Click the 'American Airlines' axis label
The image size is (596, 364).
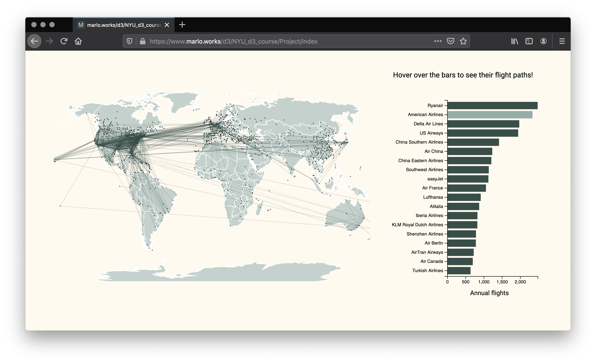point(426,115)
